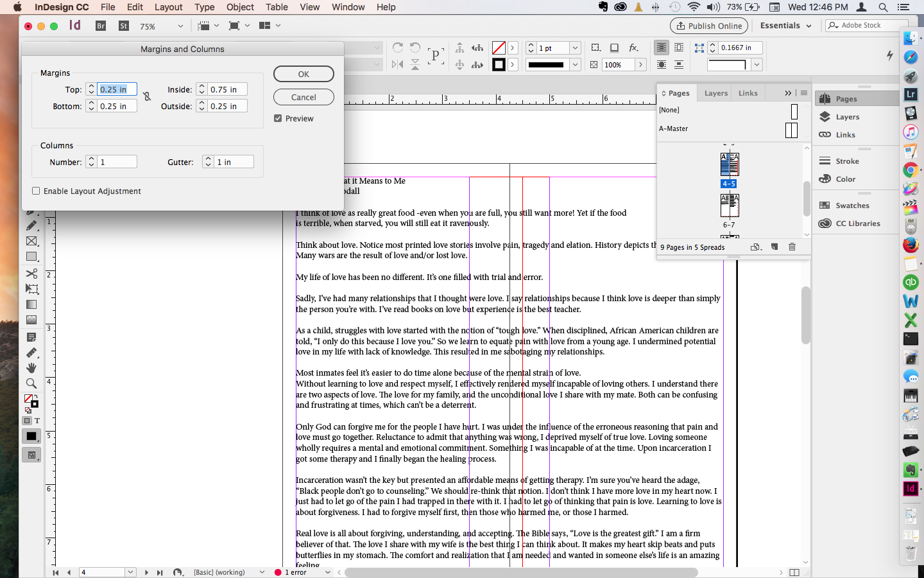Click the Create new page icon

[x=774, y=247]
